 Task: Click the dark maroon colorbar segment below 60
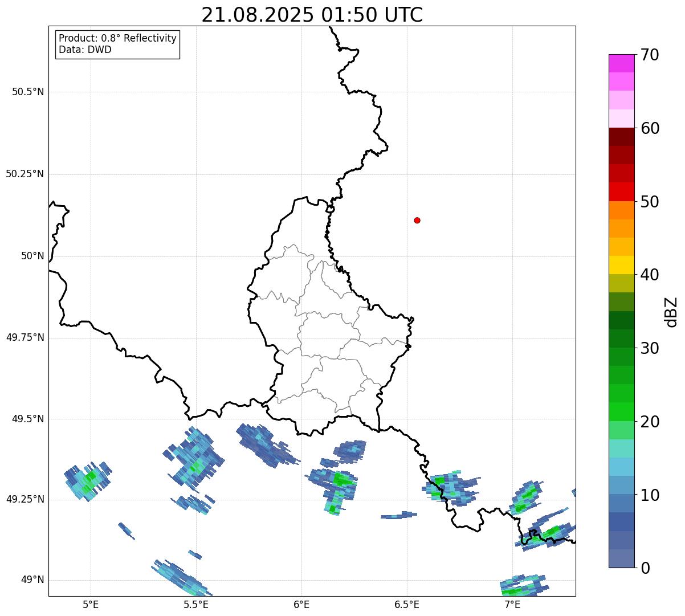click(621, 137)
